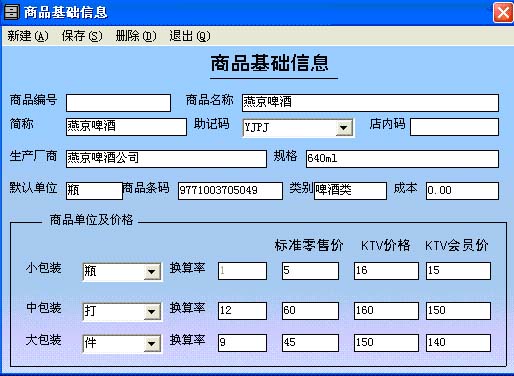The width and height of the screenshot is (514, 376).
Task: Click 中包装 KTV会员价 field showing 150
Action: [458, 311]
